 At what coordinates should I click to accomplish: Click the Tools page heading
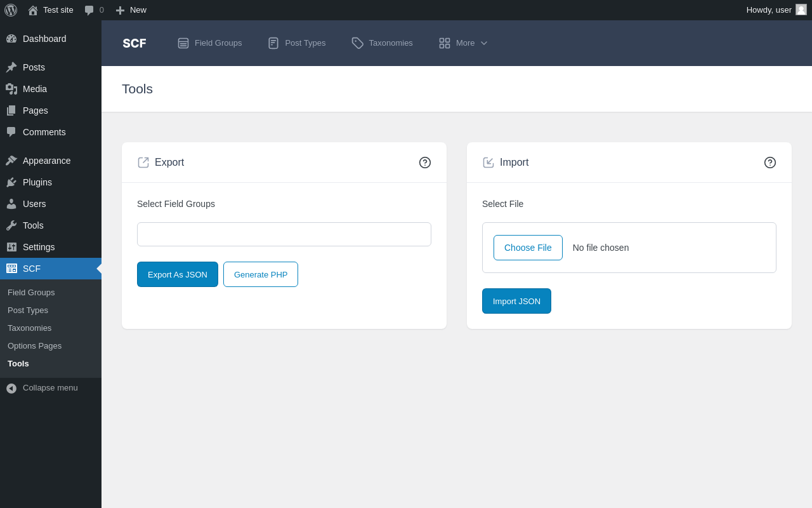tap(137, 89)
